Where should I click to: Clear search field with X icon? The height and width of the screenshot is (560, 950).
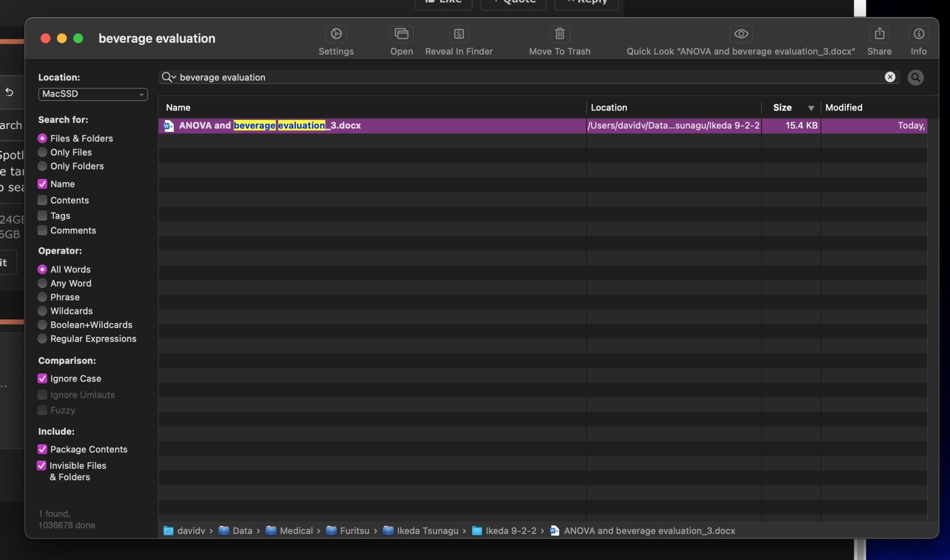pyautogui.click(x=890, y=77)
